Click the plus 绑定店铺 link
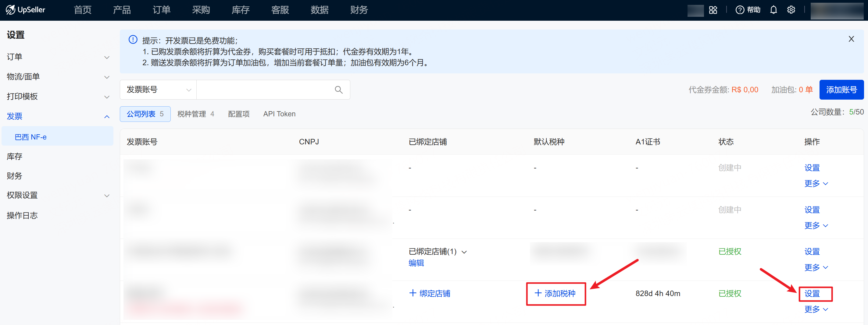This screenshot has height=325, width=868. tap(430, 293)
